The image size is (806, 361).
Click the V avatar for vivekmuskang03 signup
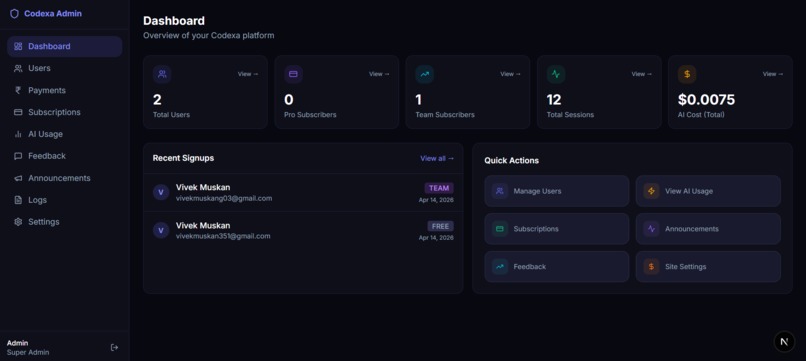tap(161, 192)
